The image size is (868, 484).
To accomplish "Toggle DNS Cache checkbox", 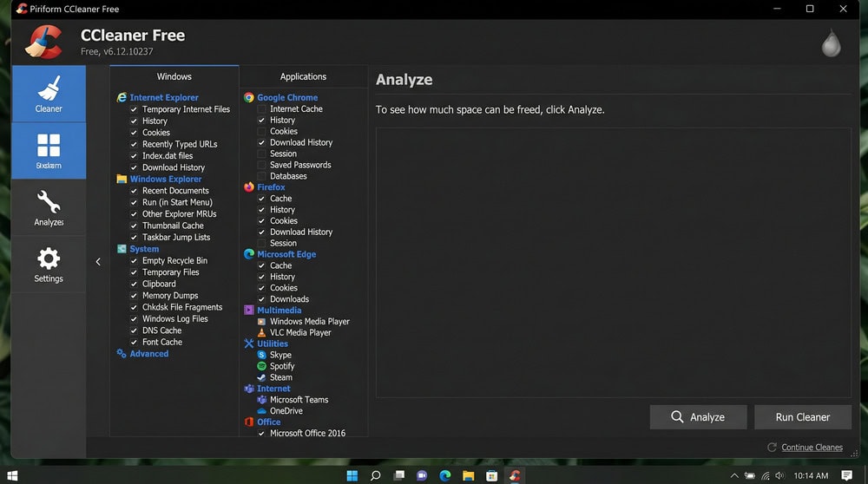I will pyautogui.click(x=134, y=330).
